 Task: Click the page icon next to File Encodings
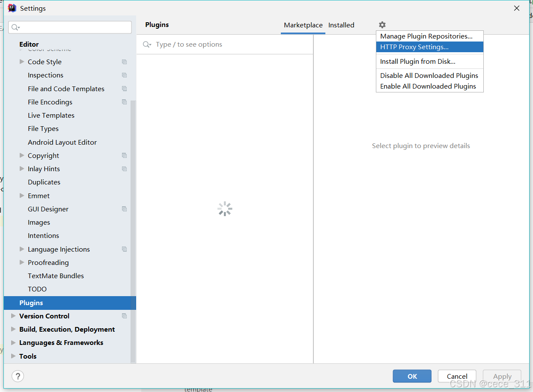124,102
